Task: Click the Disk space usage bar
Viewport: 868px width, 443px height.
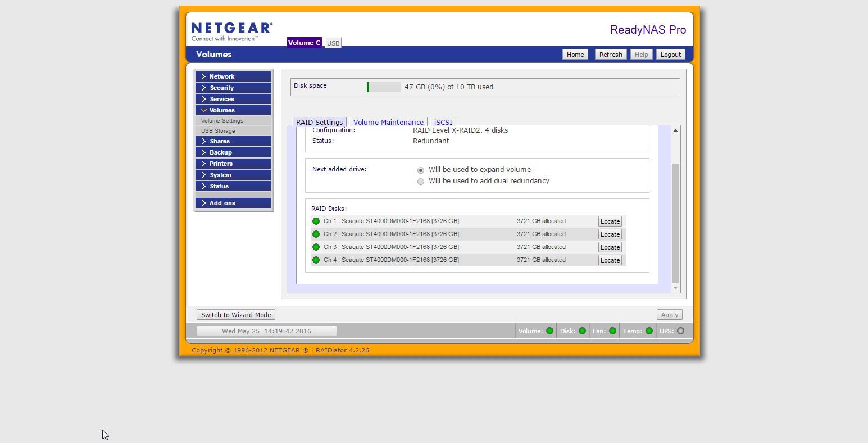Action: (x=384, y=87)
